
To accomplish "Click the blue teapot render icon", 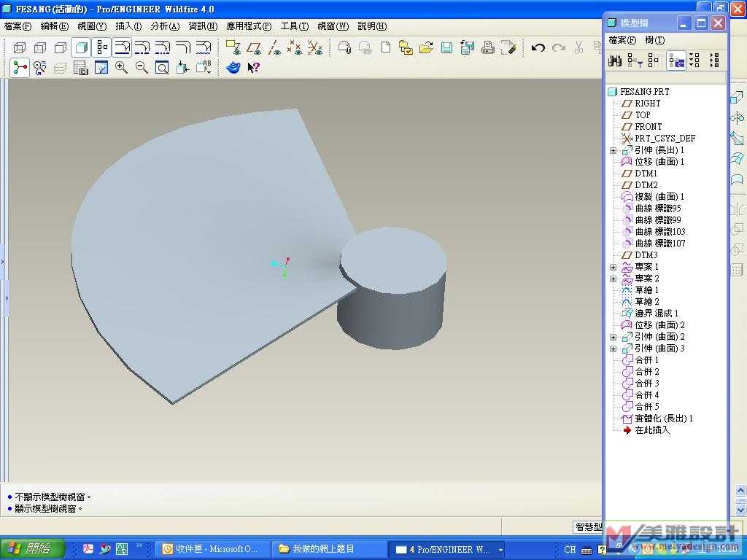I will pos(233,68).
